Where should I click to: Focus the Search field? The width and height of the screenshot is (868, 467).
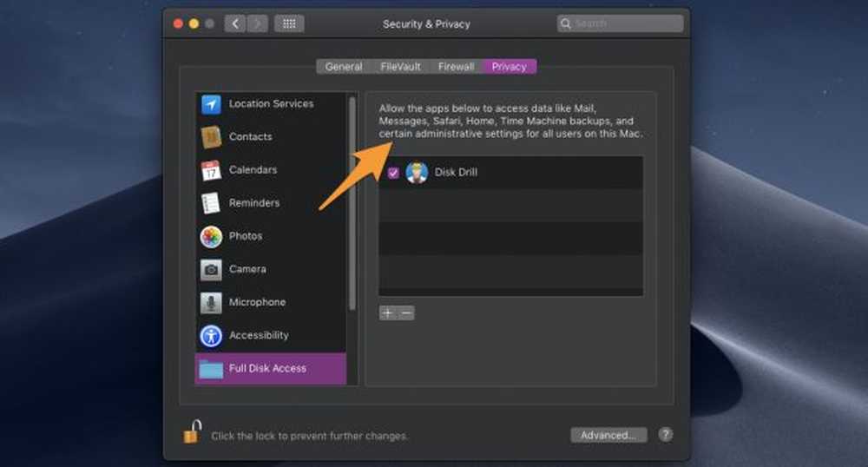point(620,23)
